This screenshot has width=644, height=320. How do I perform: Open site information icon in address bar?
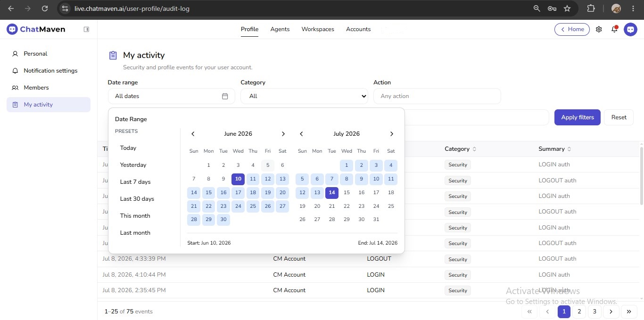66,8
